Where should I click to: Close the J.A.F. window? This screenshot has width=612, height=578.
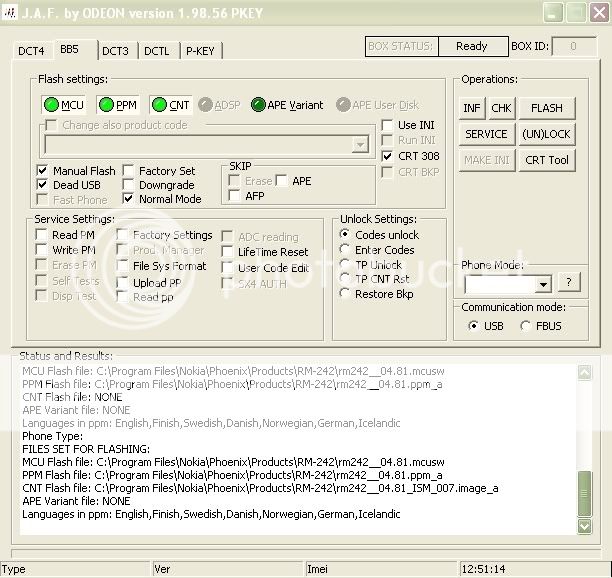[x=600, y=12]
